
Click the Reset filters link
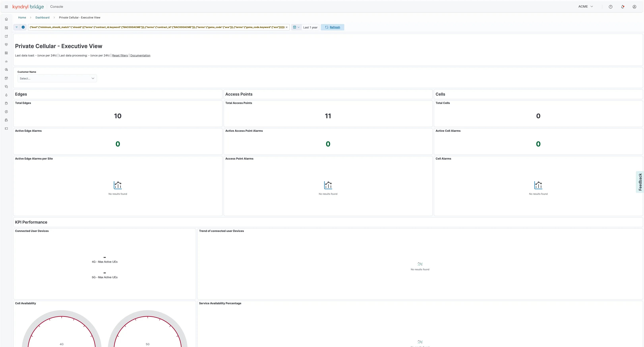pos(120,55)
